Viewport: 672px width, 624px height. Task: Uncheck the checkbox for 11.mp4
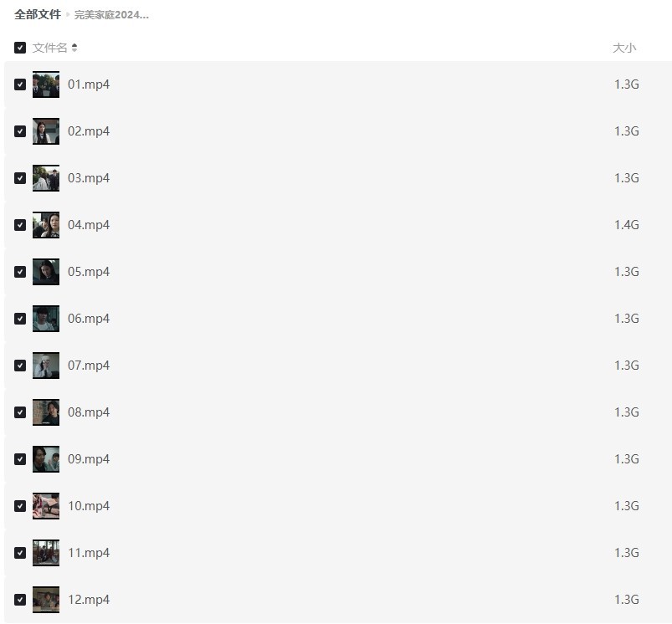(x=20, y=552)
